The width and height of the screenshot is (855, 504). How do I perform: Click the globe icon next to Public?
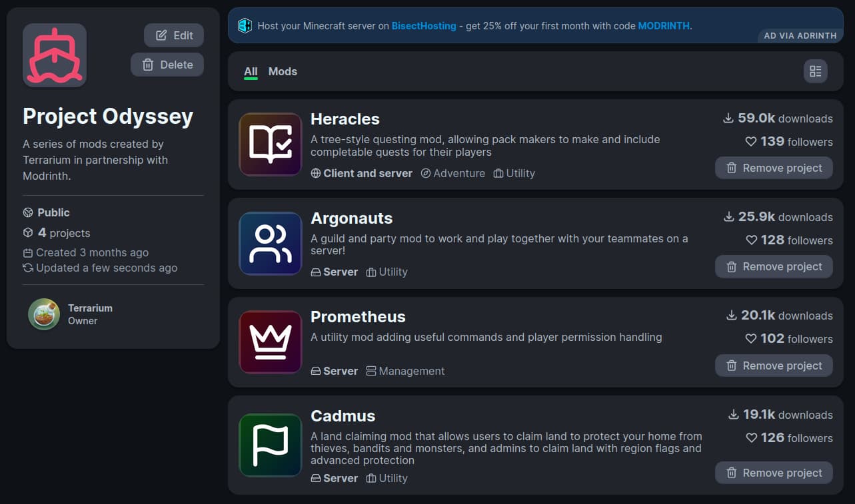(28, 212)
